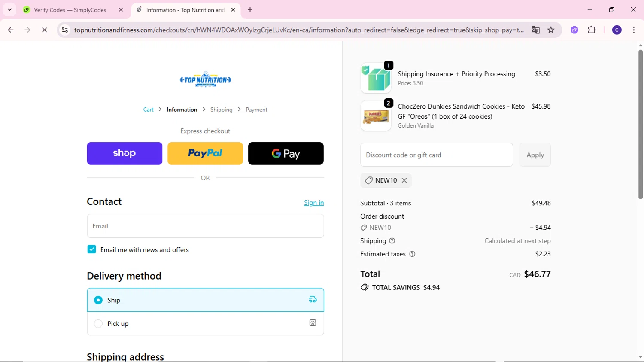
Task: Select the Pick up delivery method
Action: coord(205,323)
